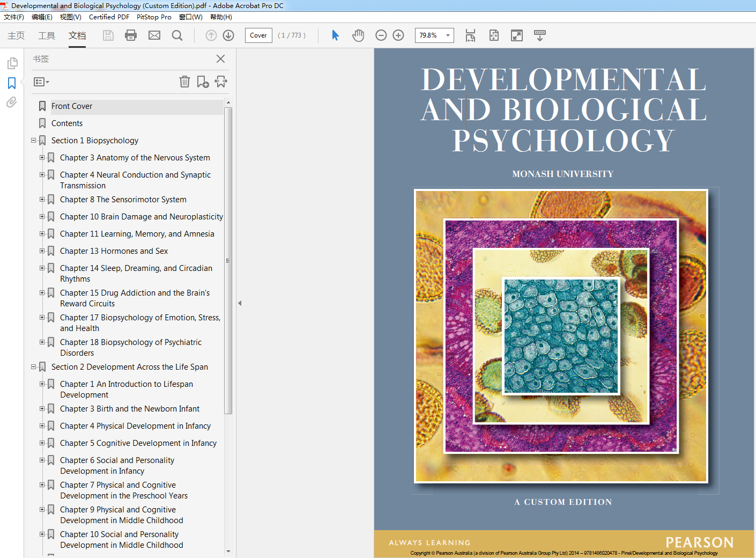Click the Email envelope icon

[x=154, y=35]
